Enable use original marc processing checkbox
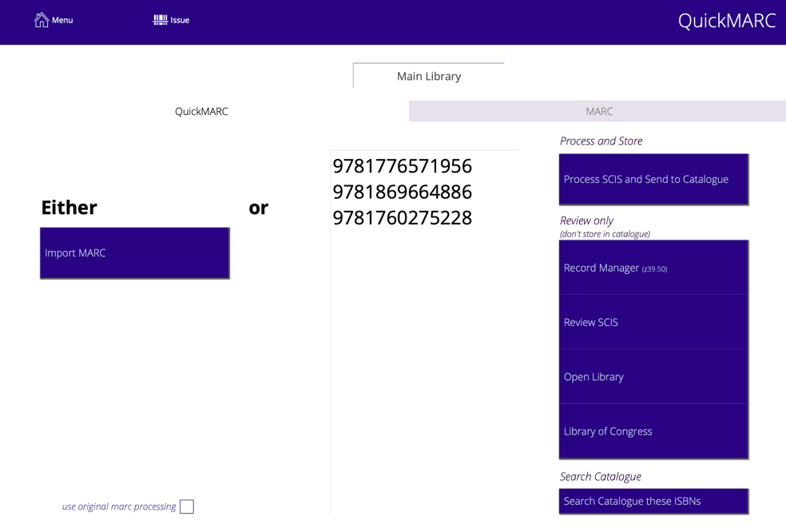 187,506
